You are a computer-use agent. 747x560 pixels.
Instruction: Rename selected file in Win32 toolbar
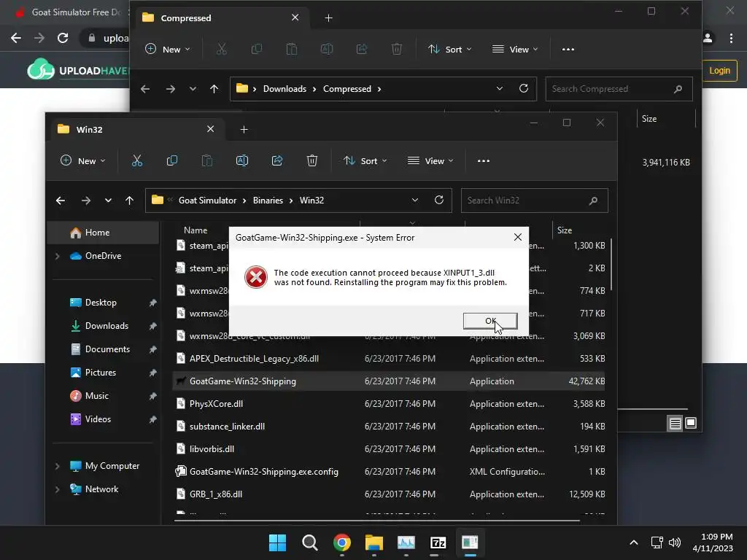242,161
